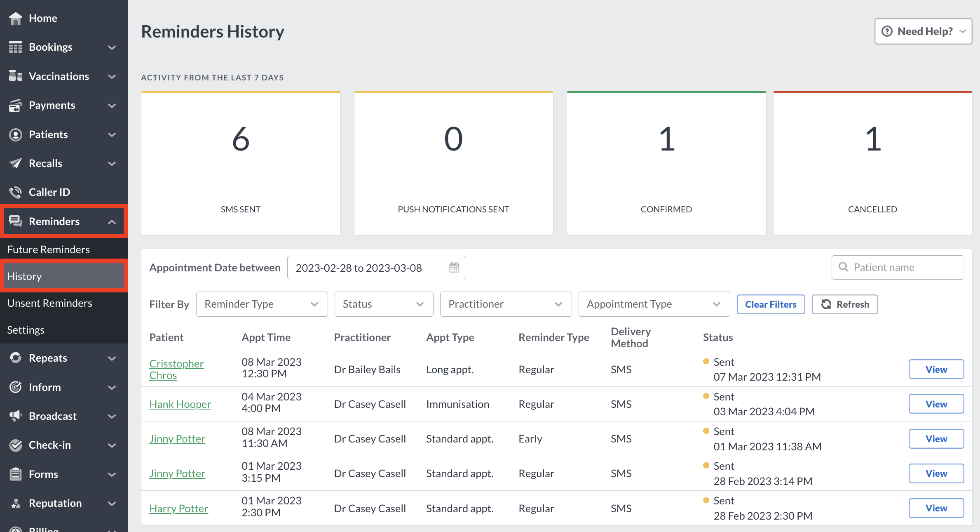Viewport: 980px width, 532px height.
Task: Click the Cancelled stats card
Action: (x=872, y=163)
